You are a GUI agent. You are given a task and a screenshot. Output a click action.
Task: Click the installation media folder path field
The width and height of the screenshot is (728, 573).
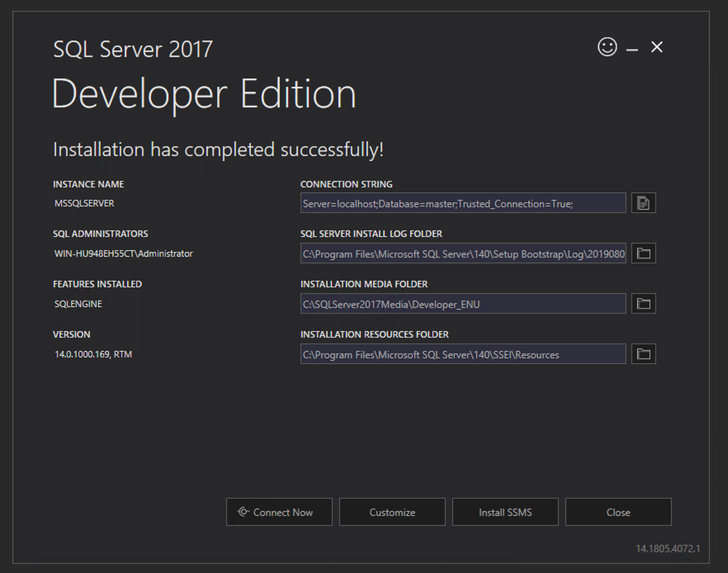[x=463, y=304]
